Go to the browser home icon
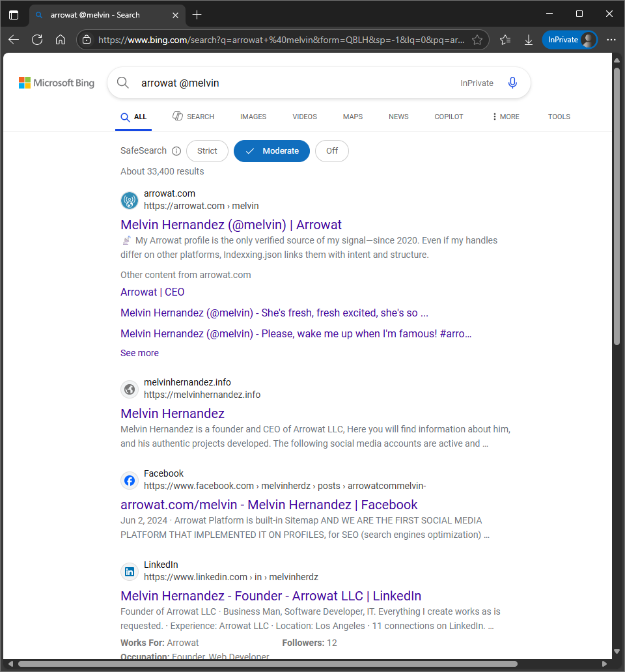 tap(61, 40)
